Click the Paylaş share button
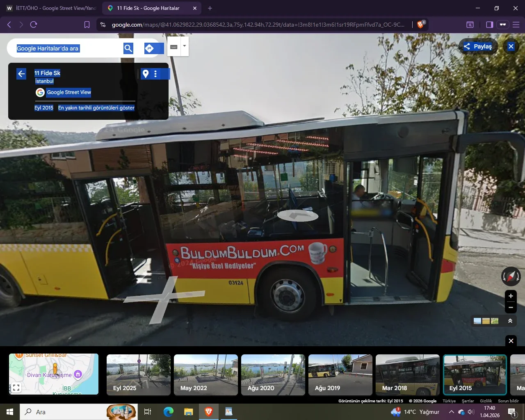 (x=478, y=46)
